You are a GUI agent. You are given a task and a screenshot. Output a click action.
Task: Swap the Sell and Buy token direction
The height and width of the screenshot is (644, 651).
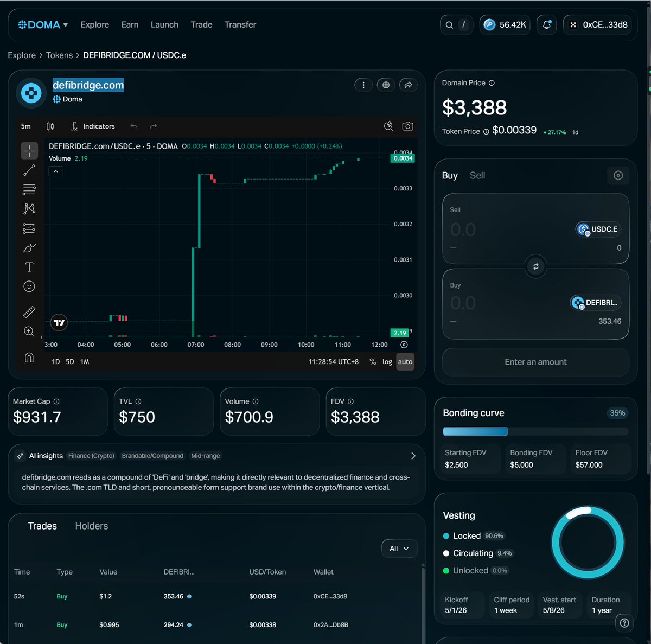(535, 266)
